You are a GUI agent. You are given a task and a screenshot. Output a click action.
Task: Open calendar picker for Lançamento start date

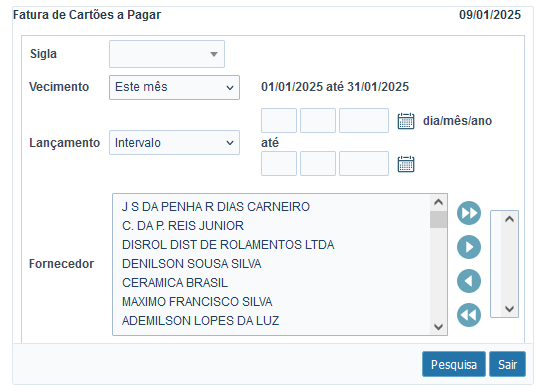(x=406, y=121)
